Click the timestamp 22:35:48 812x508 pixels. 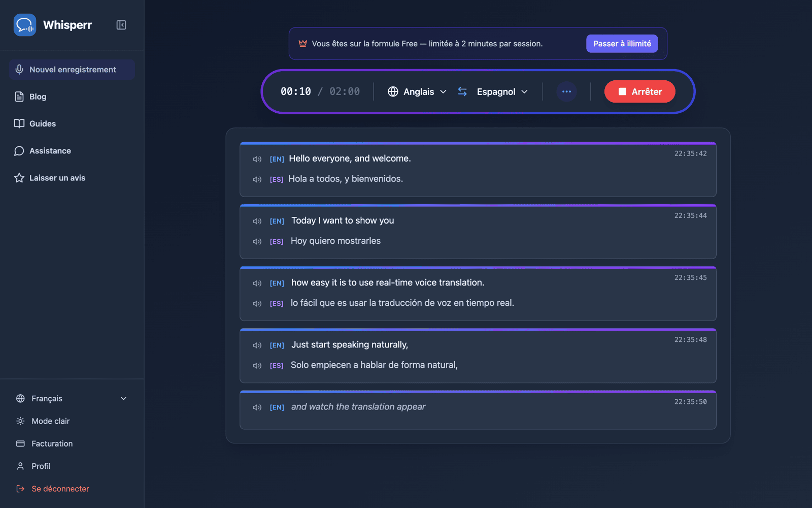690,339
